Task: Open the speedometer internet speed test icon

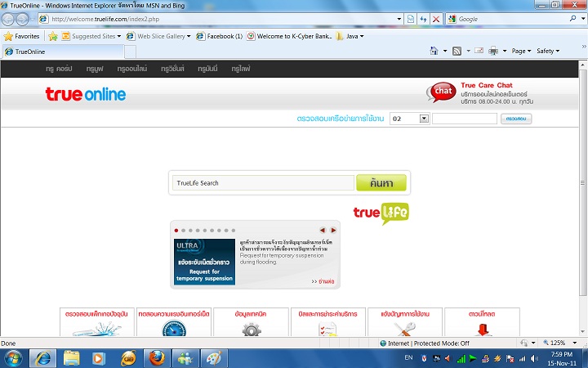Action: [174, 329]
